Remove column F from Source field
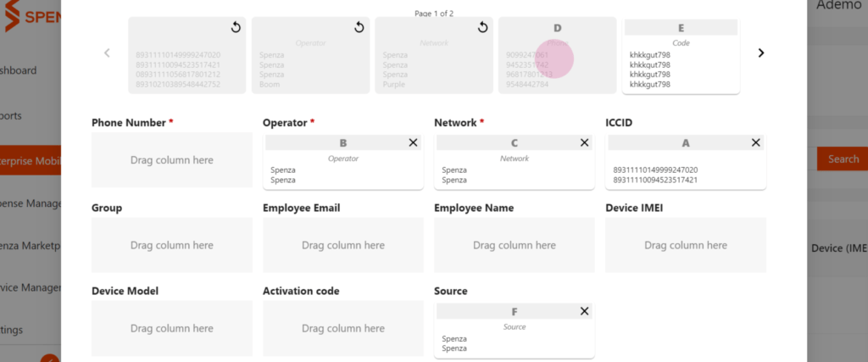Screen dimensions: 868x362 click(x=584, y=311)
